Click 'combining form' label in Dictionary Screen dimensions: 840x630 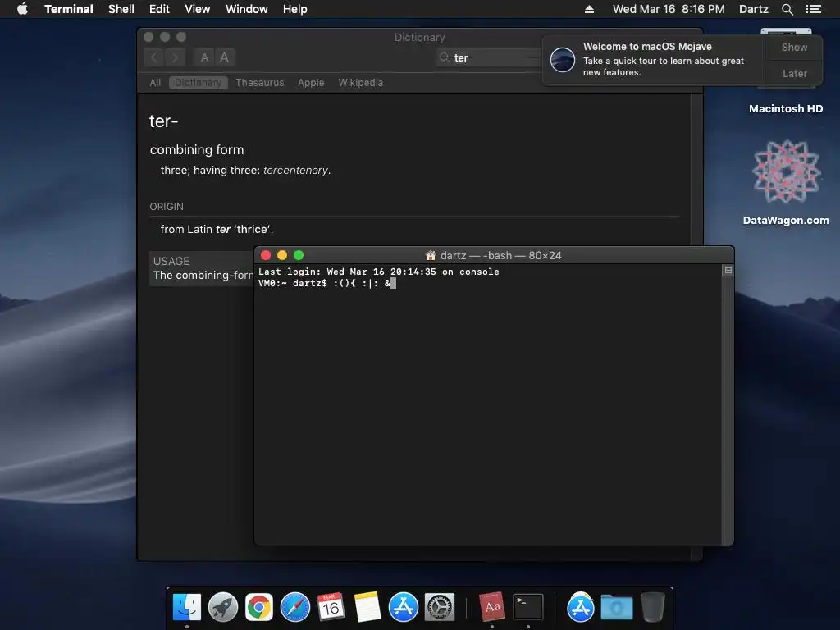click(197, 150)
